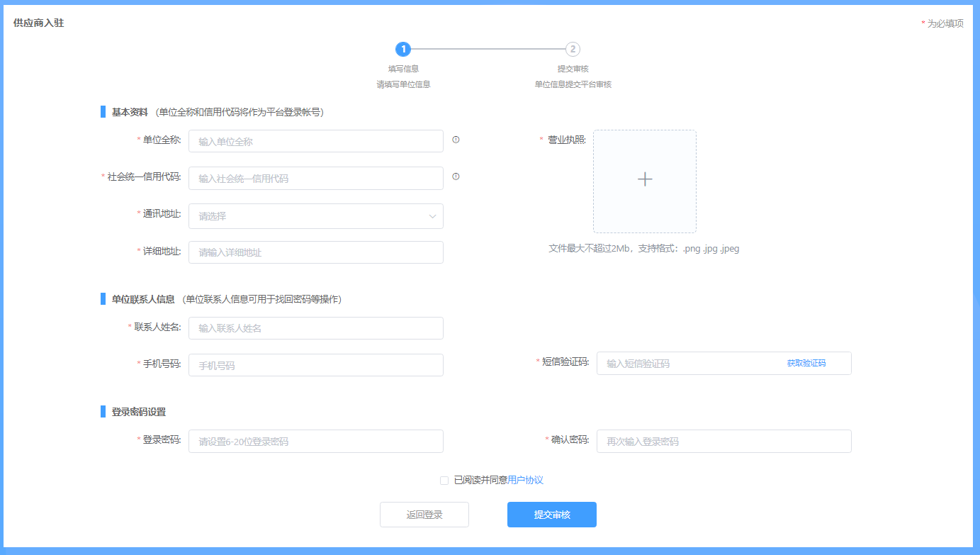980x555 pixels.
Task: Click the 登录密码 password field
Action: point(315,441)
